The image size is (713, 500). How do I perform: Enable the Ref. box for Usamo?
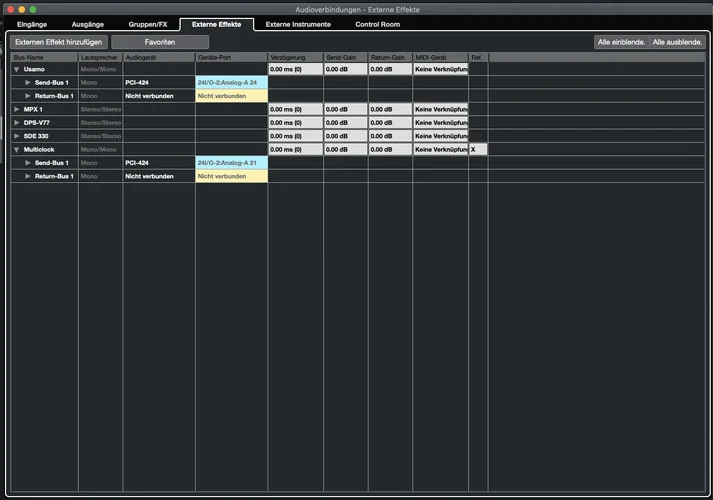pos(478,69)
